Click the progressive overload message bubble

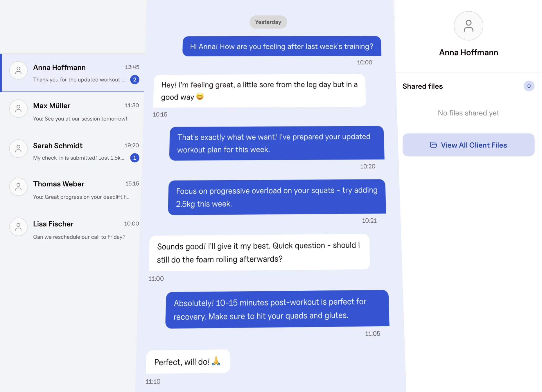pos(277,197)
